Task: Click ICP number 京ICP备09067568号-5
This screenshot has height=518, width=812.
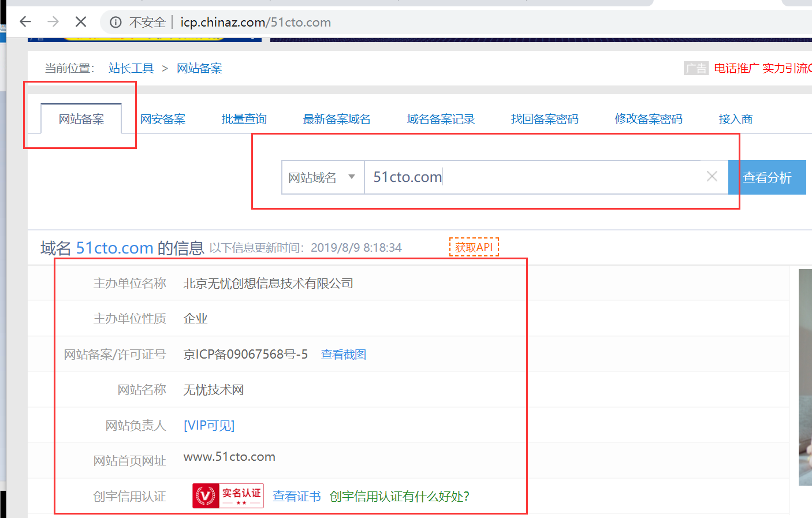Action: [245, 355]
